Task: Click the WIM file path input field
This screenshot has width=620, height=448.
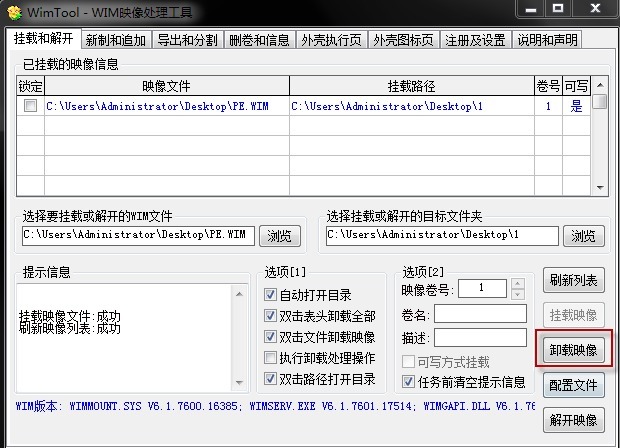Action: (138, 235)
